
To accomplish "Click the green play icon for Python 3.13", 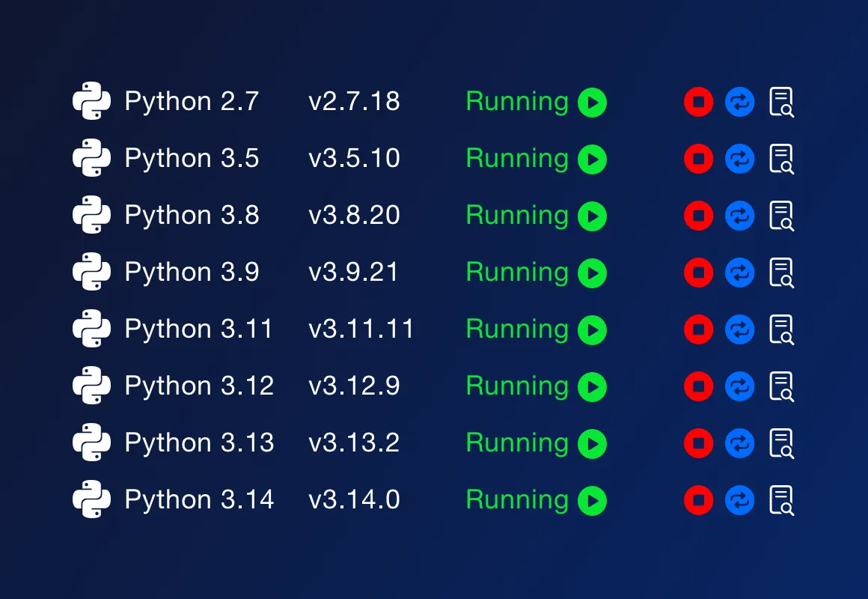I will (x=593, y=444).
